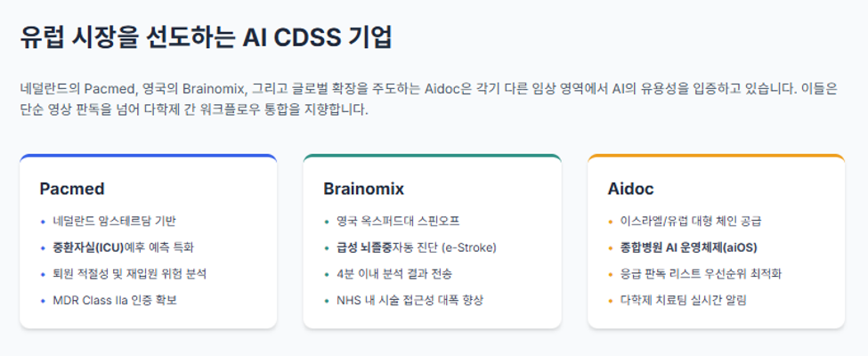Click the Pacmed card heading
This screenshot has height=356, width=868.
[72, 189]
